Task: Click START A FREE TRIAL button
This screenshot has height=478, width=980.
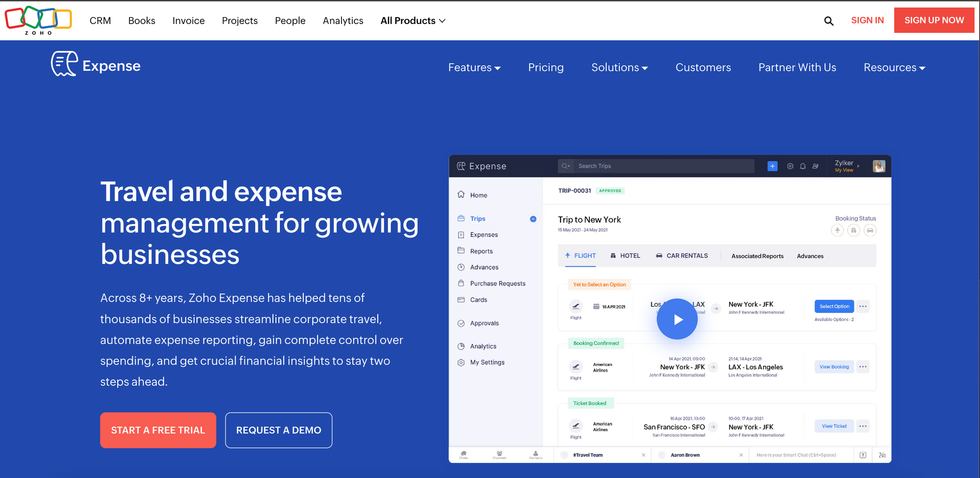Action: coord(158,430)
